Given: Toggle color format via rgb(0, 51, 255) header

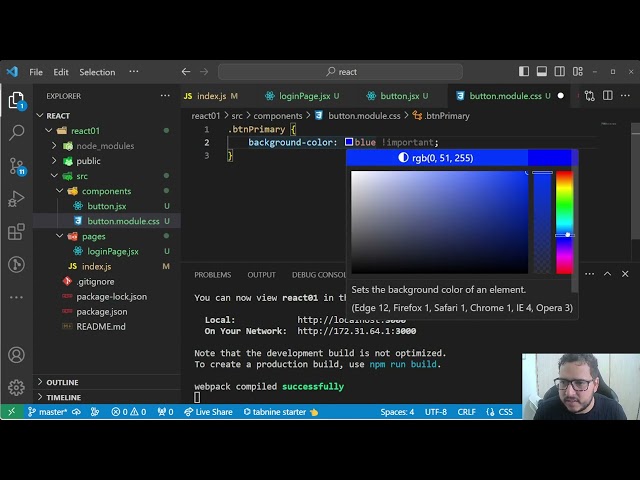Looking at the screenshot, I should click(437, 158).
